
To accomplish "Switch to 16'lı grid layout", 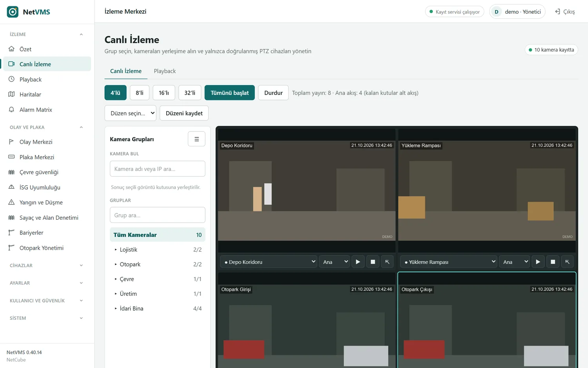I will (164, 93).
